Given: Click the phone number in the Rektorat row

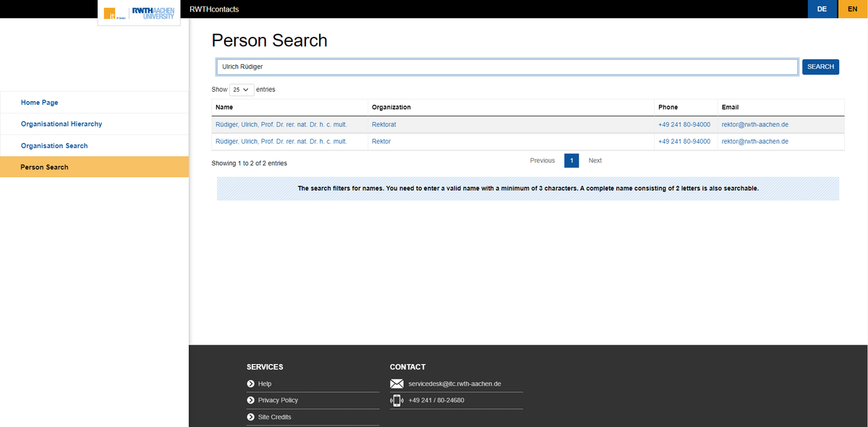Looking at the screenshot, I should (684, 124).
